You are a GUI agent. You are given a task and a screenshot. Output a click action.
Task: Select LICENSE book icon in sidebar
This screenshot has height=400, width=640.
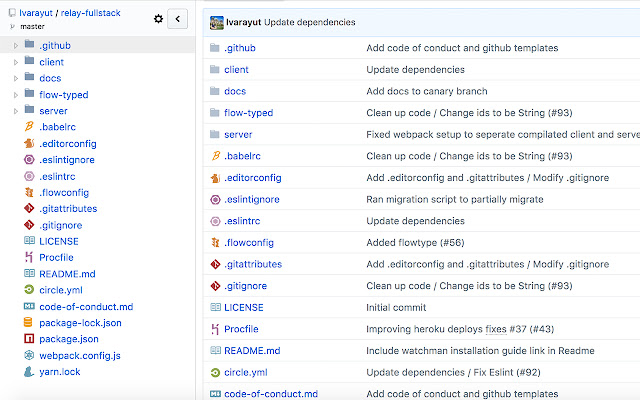point(29,241)
